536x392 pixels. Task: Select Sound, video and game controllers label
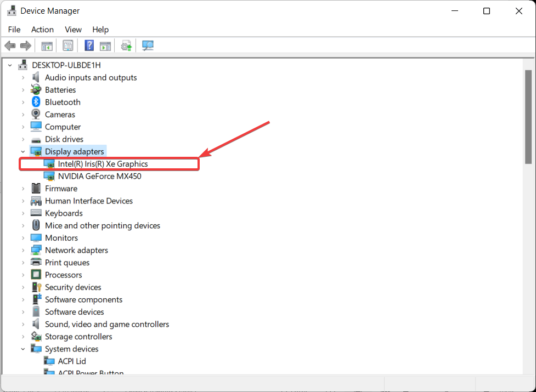tap(107, 324)
